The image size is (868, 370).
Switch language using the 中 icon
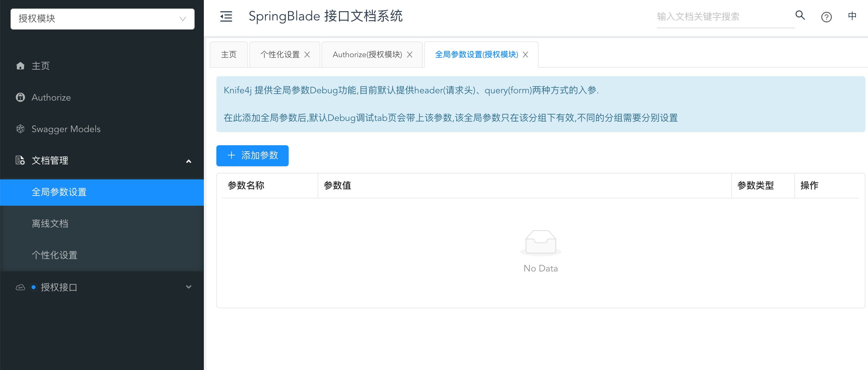pos(852,16)
